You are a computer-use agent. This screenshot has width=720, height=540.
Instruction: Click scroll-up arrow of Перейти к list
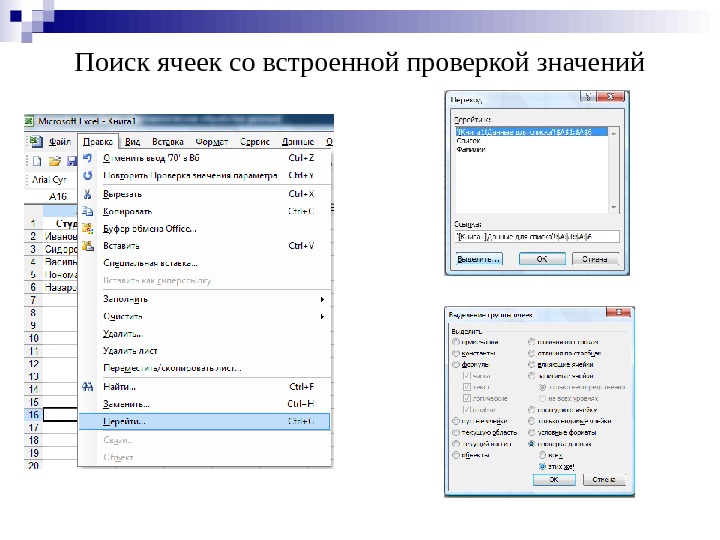click(614, 133)
